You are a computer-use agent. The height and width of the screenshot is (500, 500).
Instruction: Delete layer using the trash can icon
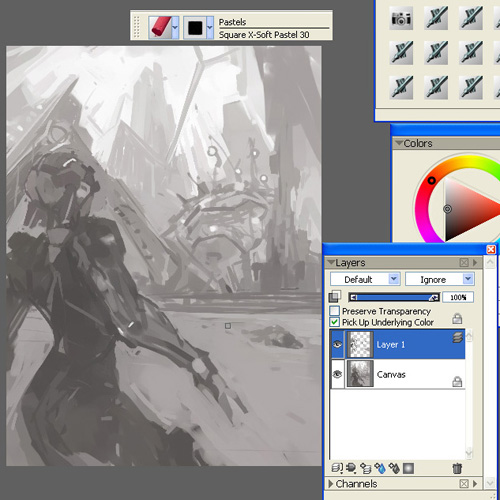(457, 468)
